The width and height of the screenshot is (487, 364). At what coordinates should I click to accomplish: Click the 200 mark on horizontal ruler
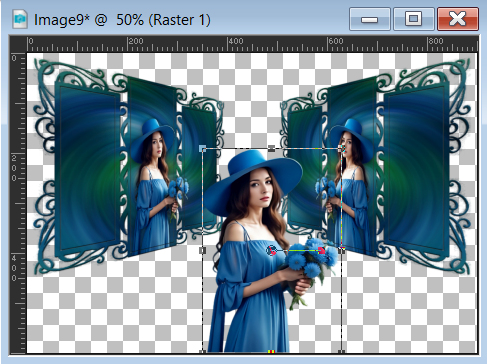(x=136, y=41)
